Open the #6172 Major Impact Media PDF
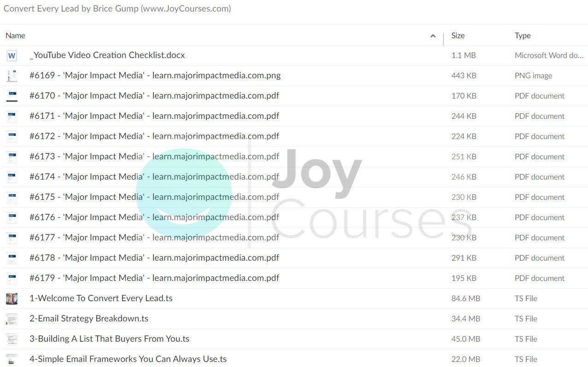The width and height of the screenshot is (588, 367). pyautogui.click(x=154, y=136)
